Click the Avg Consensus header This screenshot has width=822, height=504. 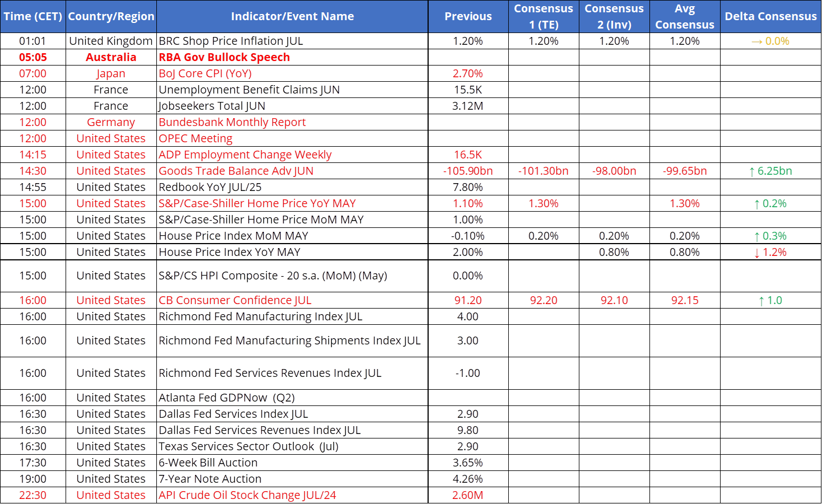pyautogui.click(x=685, y=16)
